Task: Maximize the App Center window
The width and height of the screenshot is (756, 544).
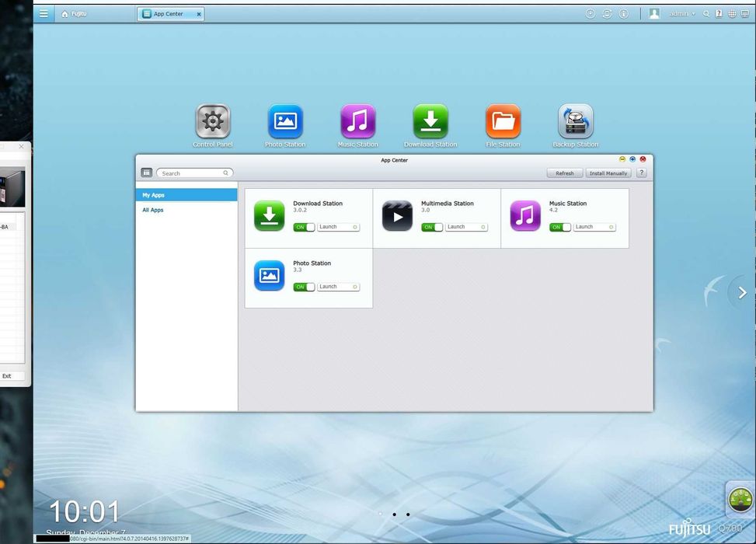Action: pos(632,159)
